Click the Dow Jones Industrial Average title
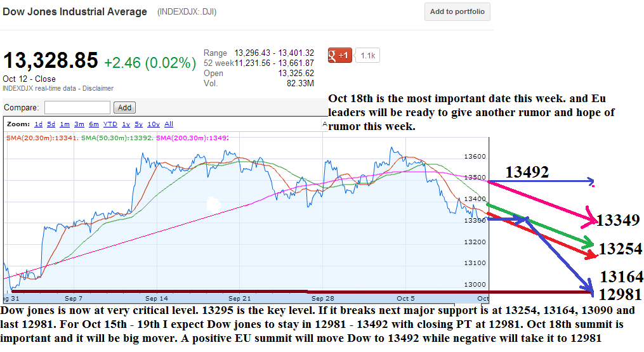 75,11
